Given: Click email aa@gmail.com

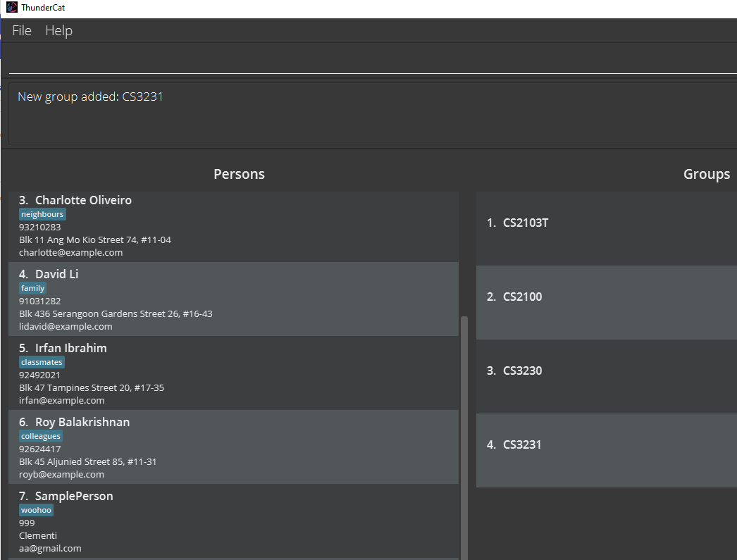Looking at the screenshot, I should 50,549.
